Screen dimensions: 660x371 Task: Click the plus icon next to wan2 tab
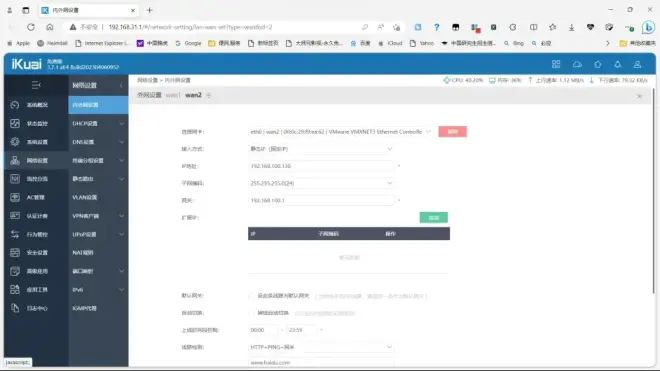click(x=209, y=96)
